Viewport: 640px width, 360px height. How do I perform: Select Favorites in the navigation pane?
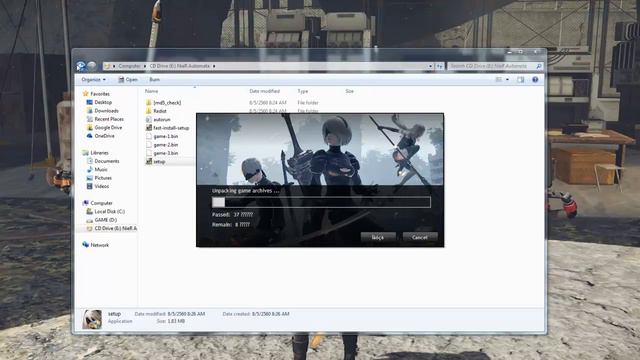pyautogui.click(x=96, y=94)
